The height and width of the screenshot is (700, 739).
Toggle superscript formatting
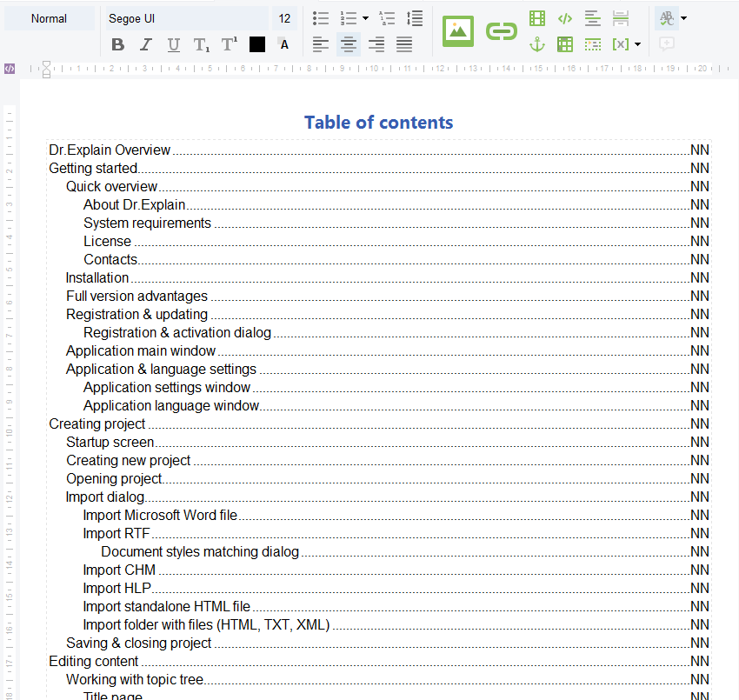[x=230, y=44]
